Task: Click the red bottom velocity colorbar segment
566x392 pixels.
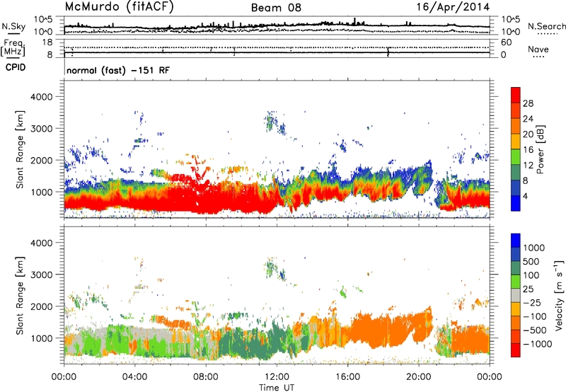Action: (516, 350)
